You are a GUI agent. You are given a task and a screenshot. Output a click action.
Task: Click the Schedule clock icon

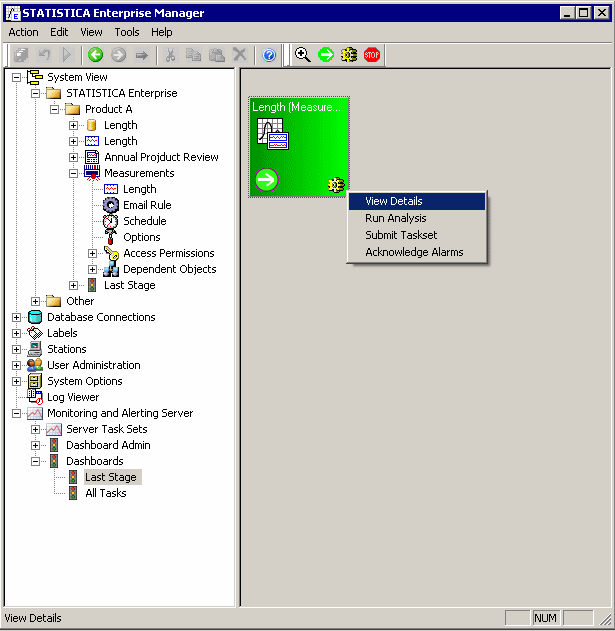pos(110,221)
